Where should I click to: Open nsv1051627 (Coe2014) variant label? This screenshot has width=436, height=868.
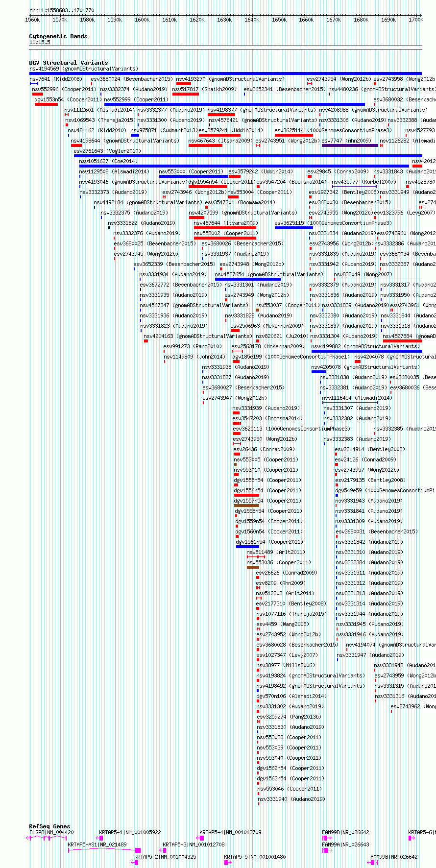pos(108,161)
